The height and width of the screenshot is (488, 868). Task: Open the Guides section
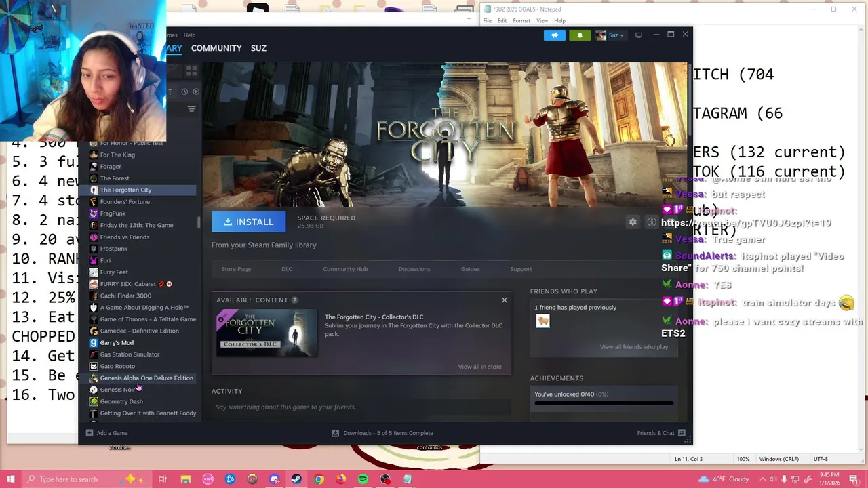point(470,269)
